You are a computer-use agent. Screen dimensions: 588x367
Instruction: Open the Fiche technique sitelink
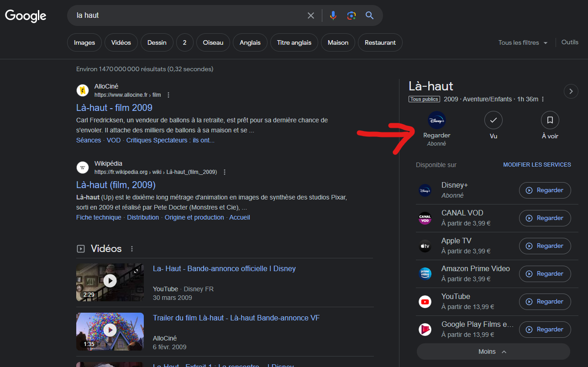point(99,217)
